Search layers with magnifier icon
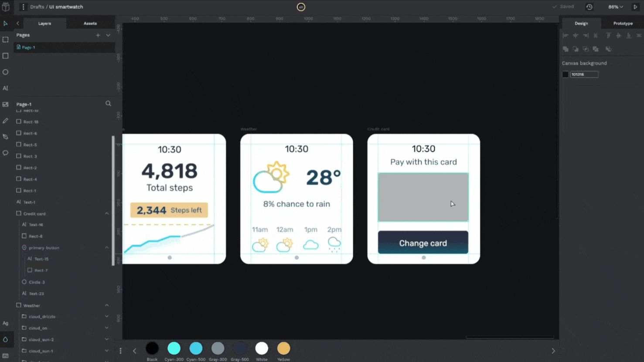 click(108, 104)
